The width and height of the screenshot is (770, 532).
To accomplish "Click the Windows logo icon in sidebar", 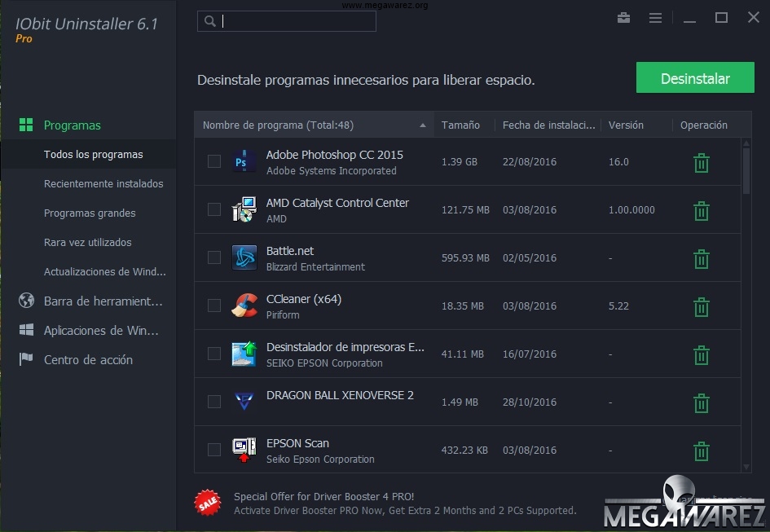I will coord(26,330).
